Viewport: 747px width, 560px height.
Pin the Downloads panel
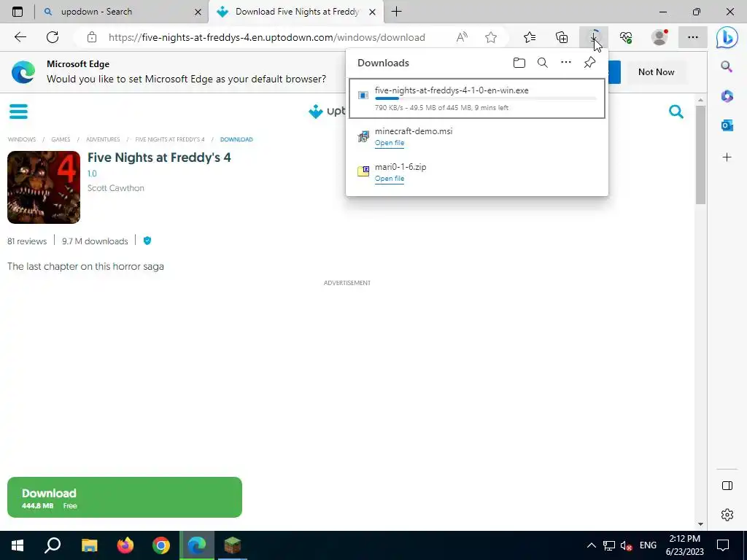point(589,63)
